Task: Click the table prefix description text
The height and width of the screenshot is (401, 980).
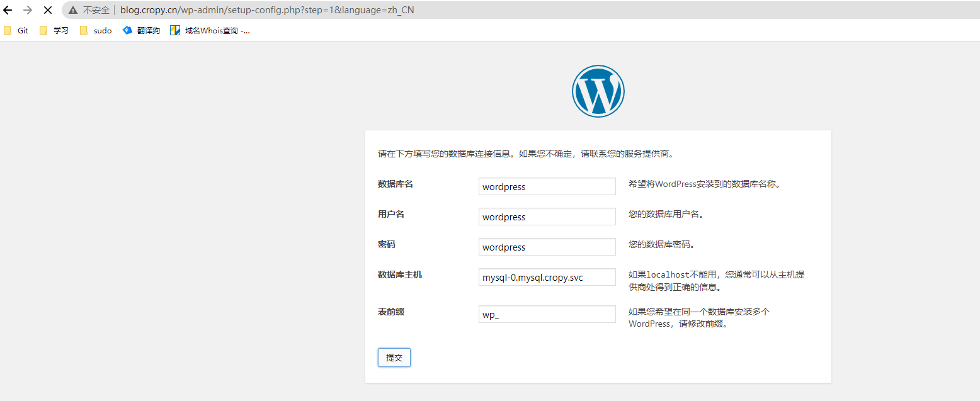Action: coord(699,318)
